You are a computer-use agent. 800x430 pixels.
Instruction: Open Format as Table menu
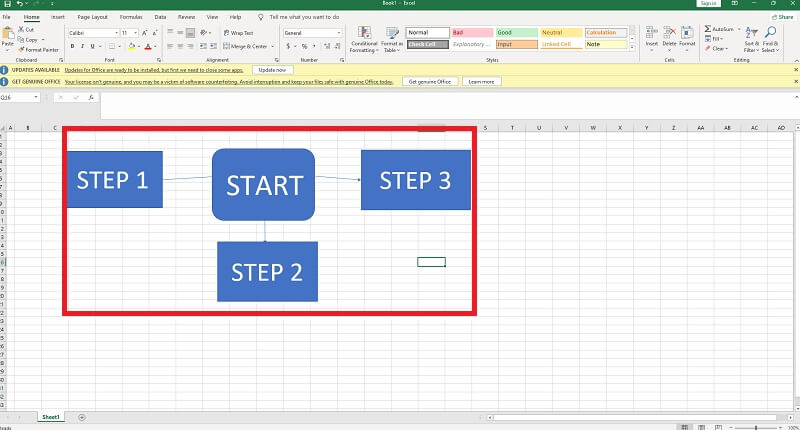392,40
